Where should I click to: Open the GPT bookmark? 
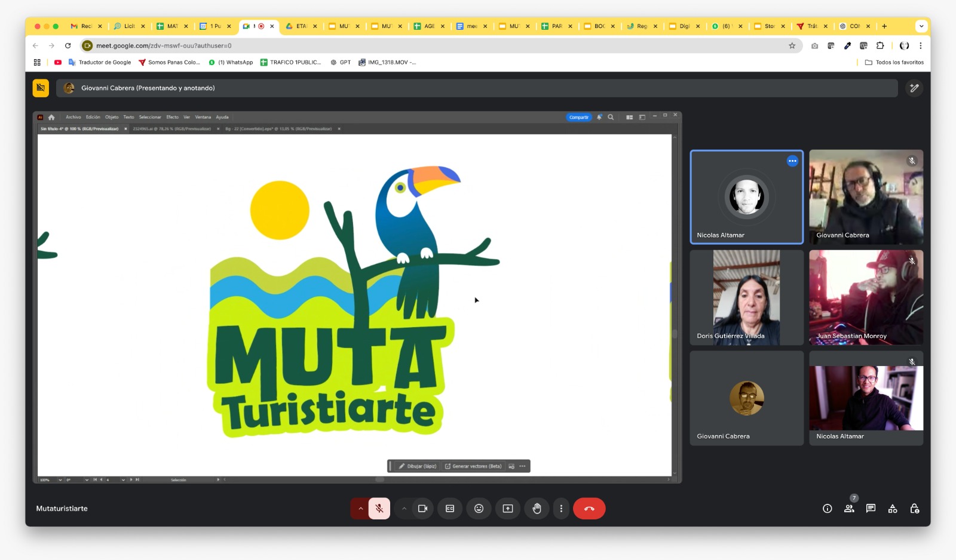click(x=341, y=62)
